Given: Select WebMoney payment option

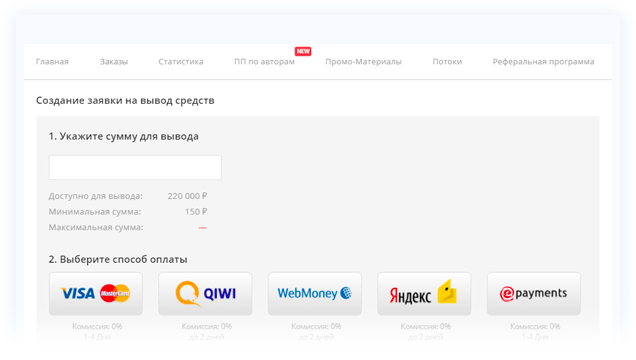Looking at the screenshot, I should pyautogui.click(x=315, y=294).
